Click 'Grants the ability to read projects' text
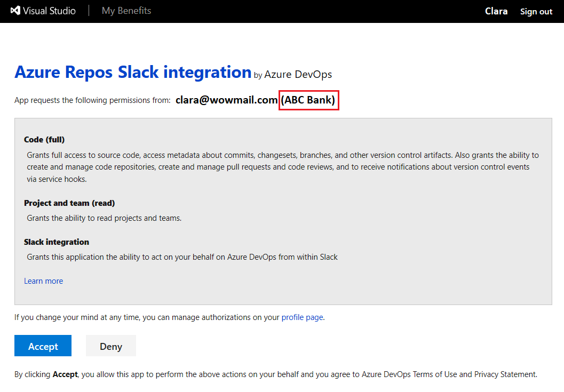Viewport: 564px width, 392px height. pyautogui.click(x=104, y=218)
